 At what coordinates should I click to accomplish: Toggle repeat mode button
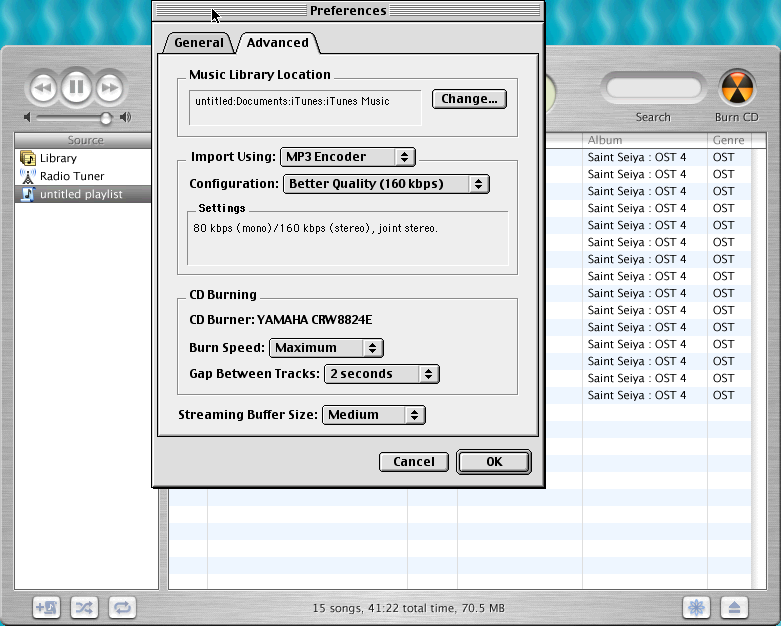(x=122, y=608)
